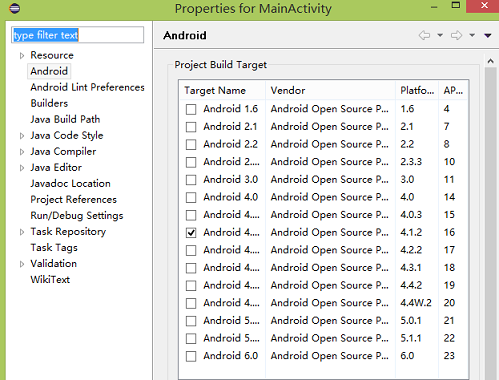Select the Resource tree item
The height and width of the screenshot is (380, 499).
(52, 55)
